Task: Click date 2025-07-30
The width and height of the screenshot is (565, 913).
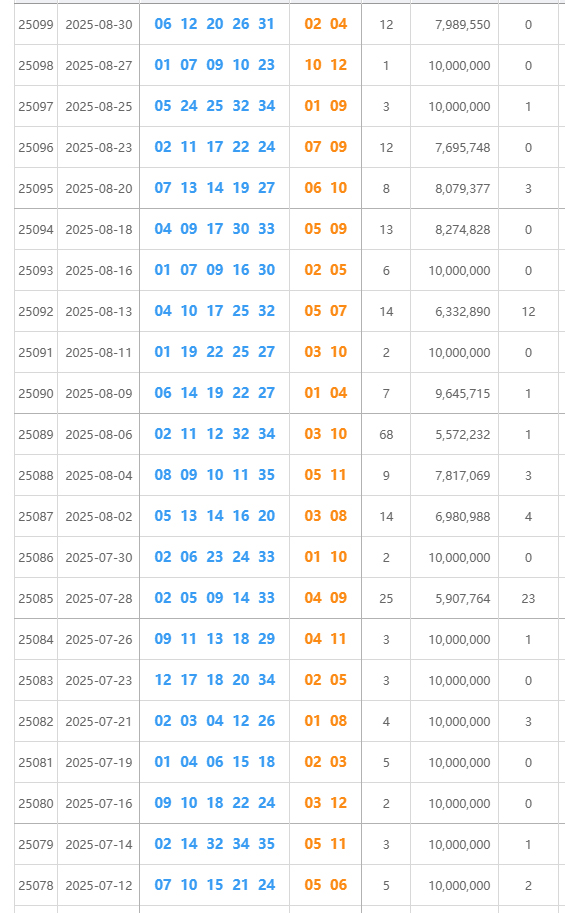Action: click(x=98, y=557)
